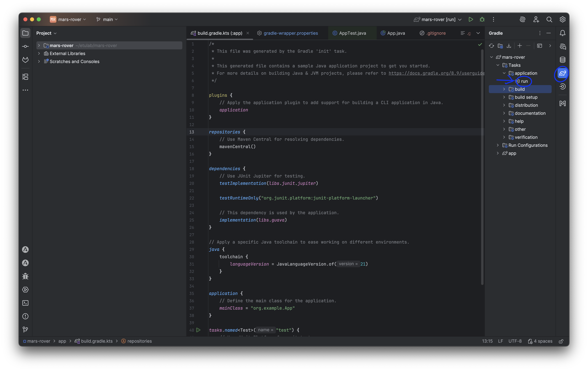Toggle the Project tool window
Screen dimensions: 588x371
(x=25, y=33)
